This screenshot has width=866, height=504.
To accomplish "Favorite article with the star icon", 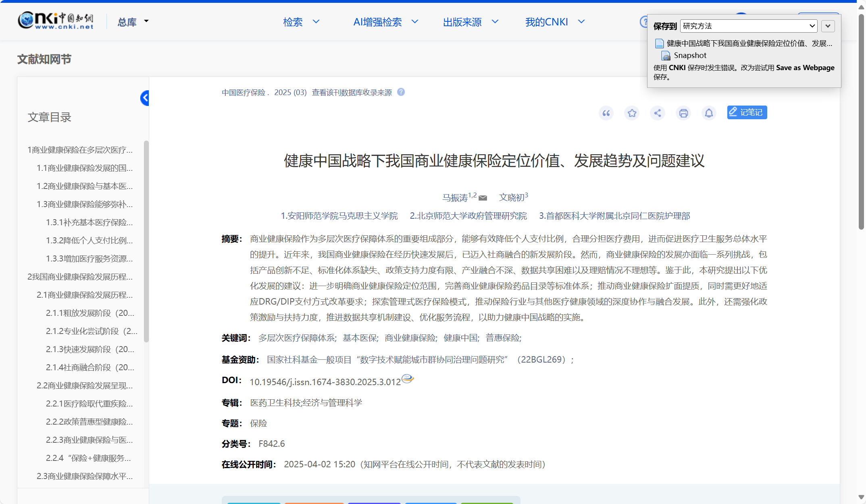I will click(x=632, y=113).
